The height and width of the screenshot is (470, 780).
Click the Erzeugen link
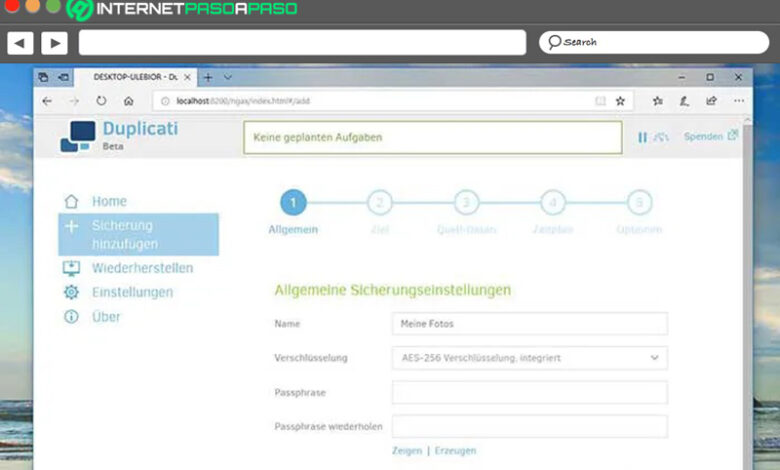point(455,451)
